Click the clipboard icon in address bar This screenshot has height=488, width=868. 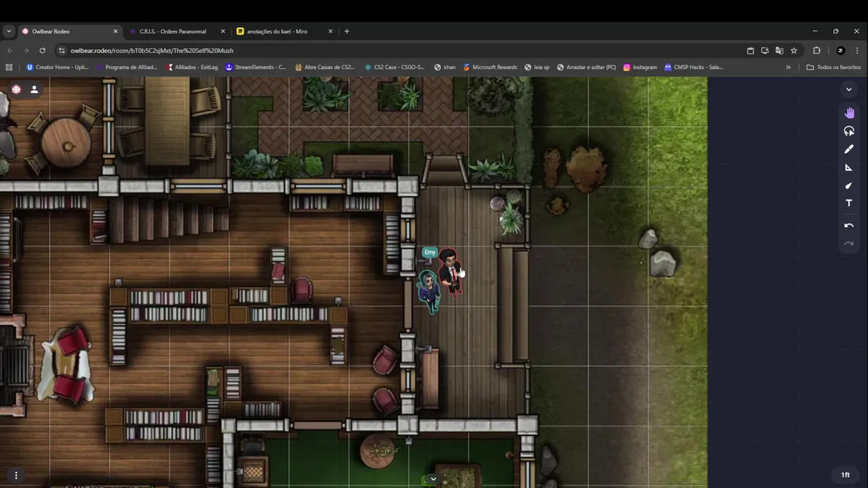pos(751,50)
